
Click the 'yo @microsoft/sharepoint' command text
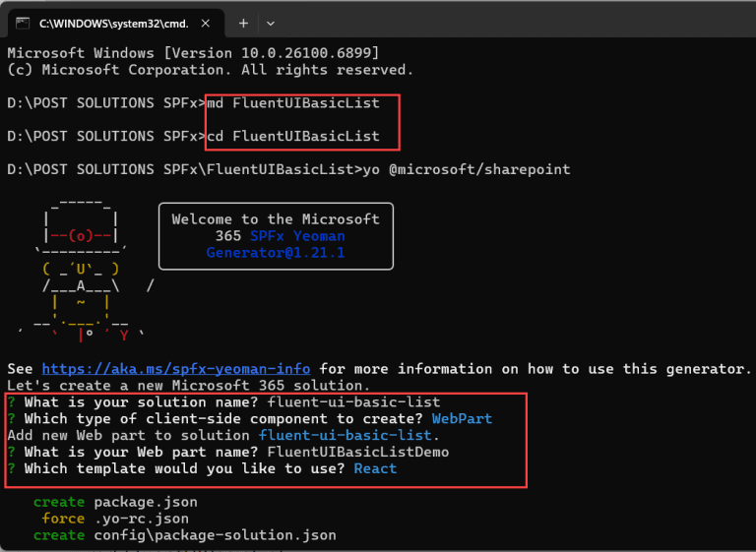tap(467, 169)
